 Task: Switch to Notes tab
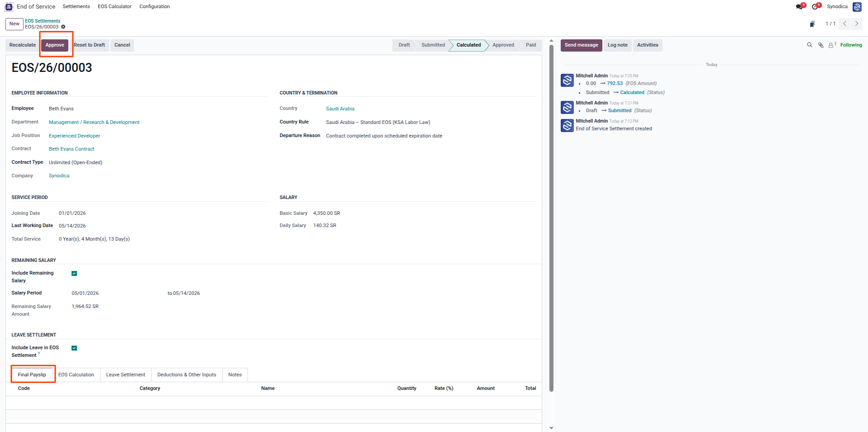235,375
